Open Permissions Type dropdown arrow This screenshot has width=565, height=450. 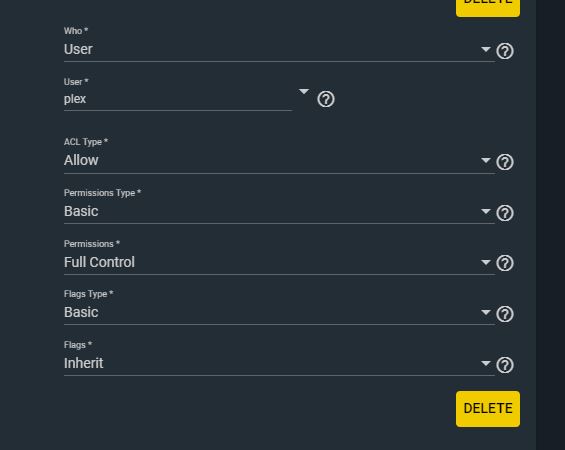tap(486, 211)
